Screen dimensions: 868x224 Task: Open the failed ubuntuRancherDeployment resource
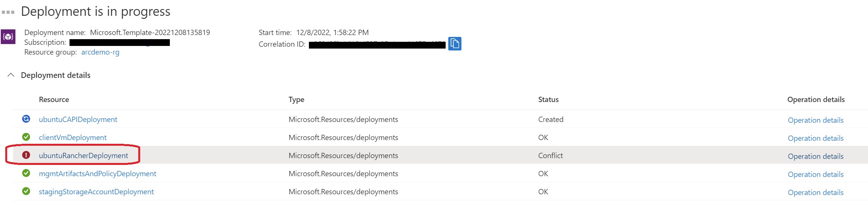[83, 155]
